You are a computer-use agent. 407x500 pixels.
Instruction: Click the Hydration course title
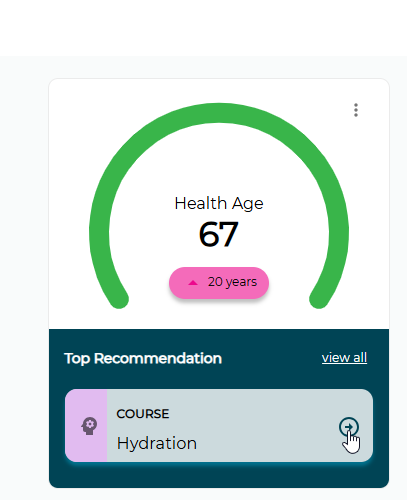(x=157, y=443)
